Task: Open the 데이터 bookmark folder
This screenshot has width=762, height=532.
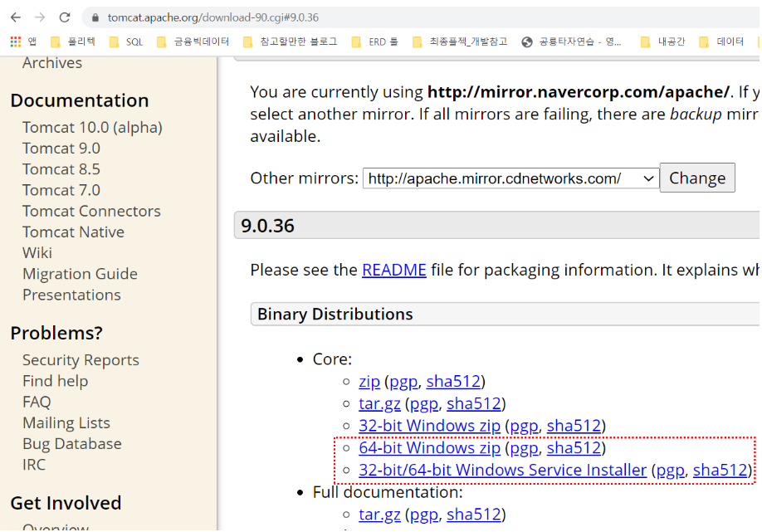Action: point(721,41)
